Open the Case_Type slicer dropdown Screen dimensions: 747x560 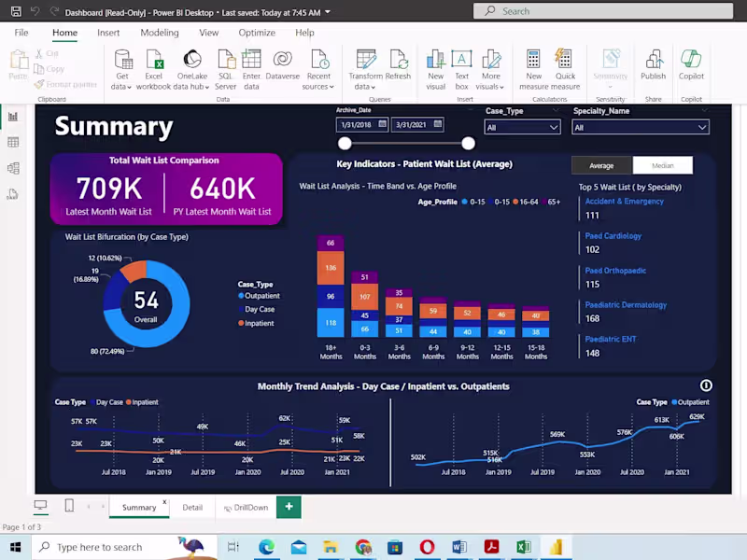[x=555, y=126]
